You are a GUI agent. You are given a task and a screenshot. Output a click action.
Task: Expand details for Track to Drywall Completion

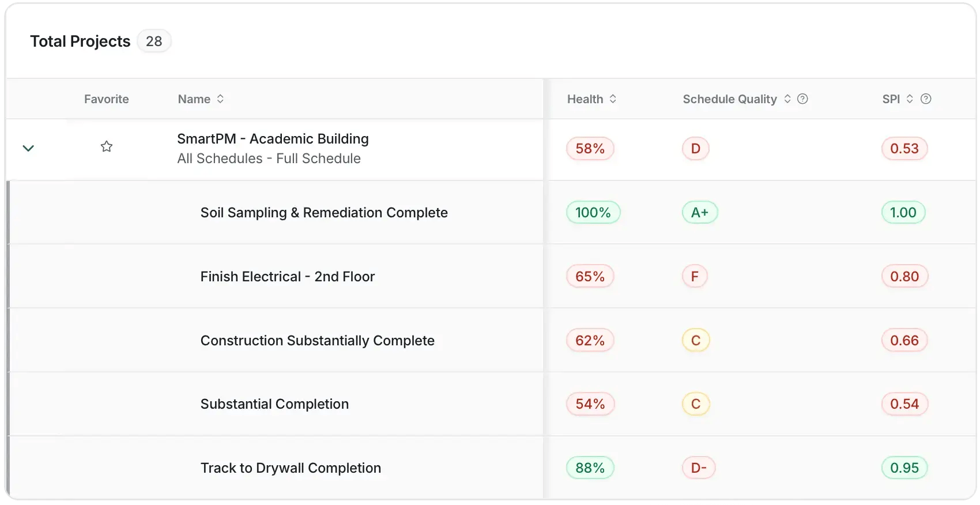pos(291,468)
